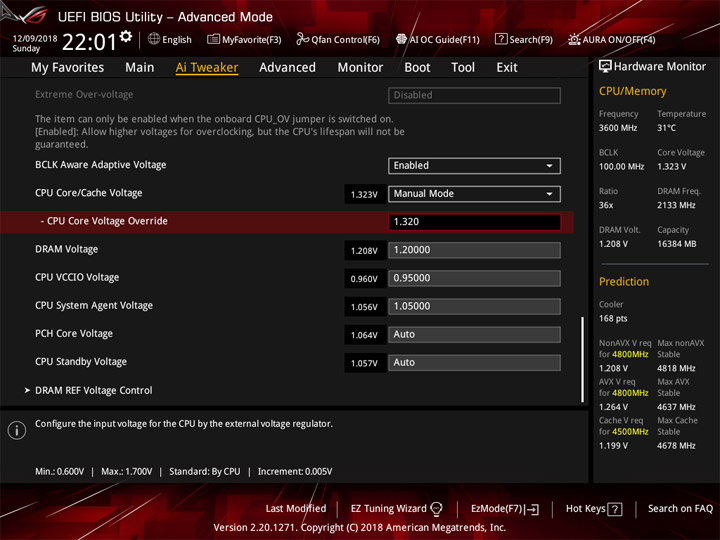Click the 1.057V CPU Standby reading
The height and width of the screenshot is (540, 720).
pyautogui.click(x=365, y=363)
